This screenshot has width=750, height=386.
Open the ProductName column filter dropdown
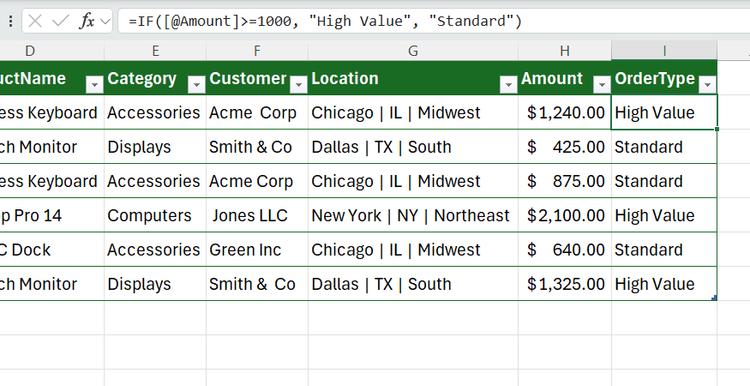click(94, 85)
